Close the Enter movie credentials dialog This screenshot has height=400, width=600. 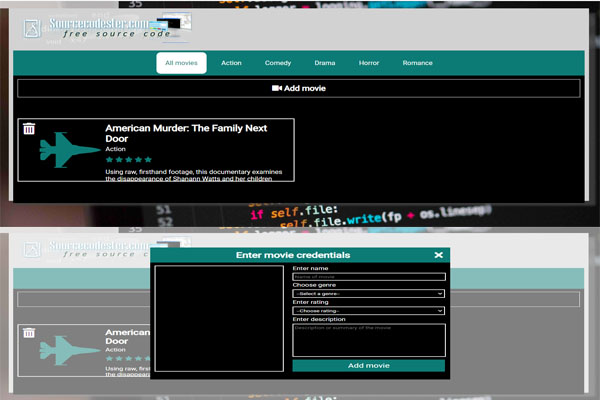[x=439, y=255]
